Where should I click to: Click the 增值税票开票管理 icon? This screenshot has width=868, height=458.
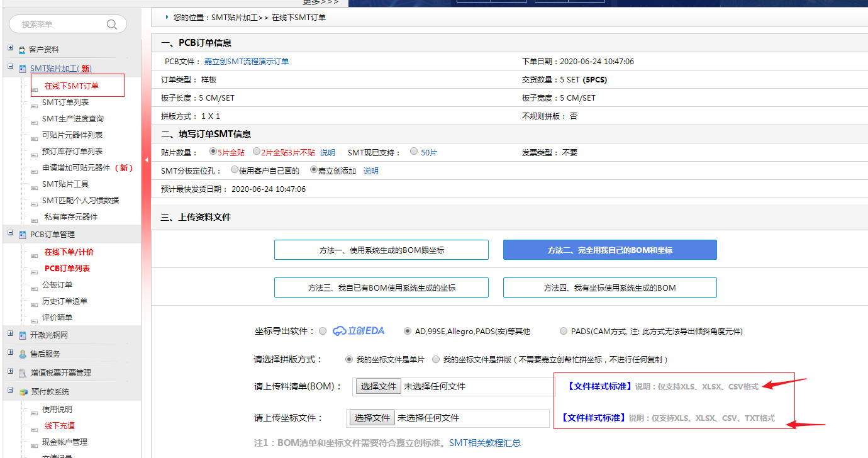click(23, 373)
